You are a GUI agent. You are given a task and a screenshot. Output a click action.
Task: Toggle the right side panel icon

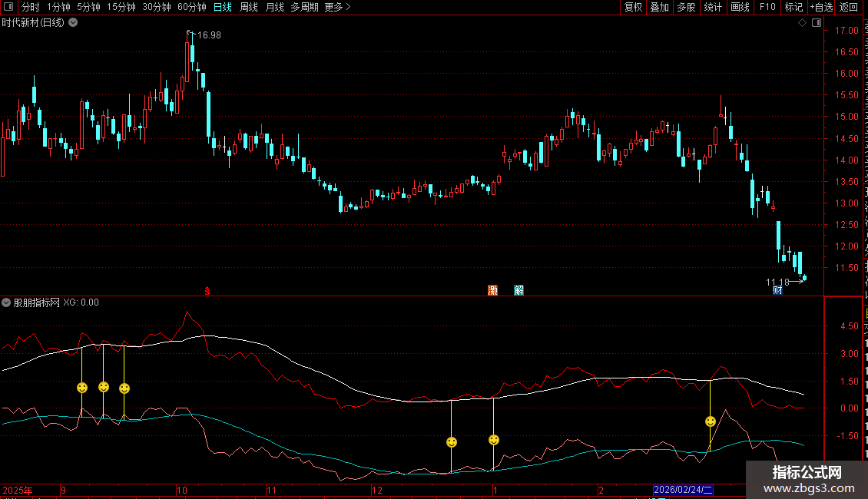[815, 23]
